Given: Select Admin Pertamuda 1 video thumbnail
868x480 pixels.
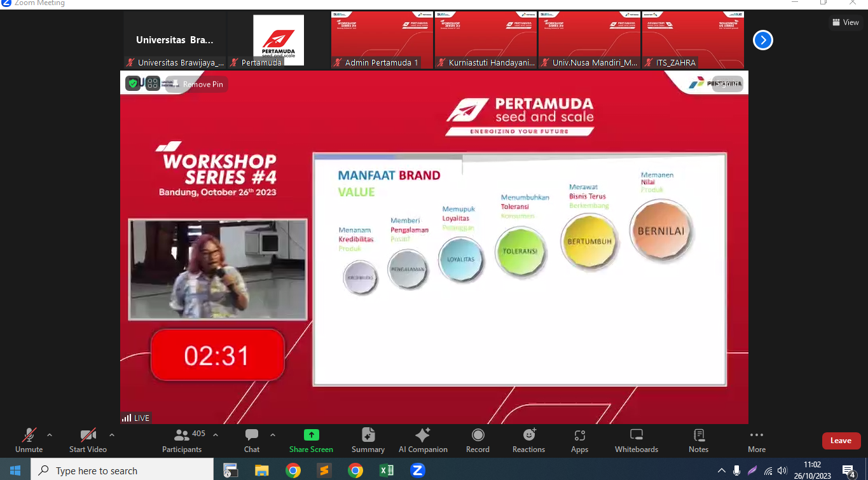Looking at the screenshot, I should [x=382, y=40].
